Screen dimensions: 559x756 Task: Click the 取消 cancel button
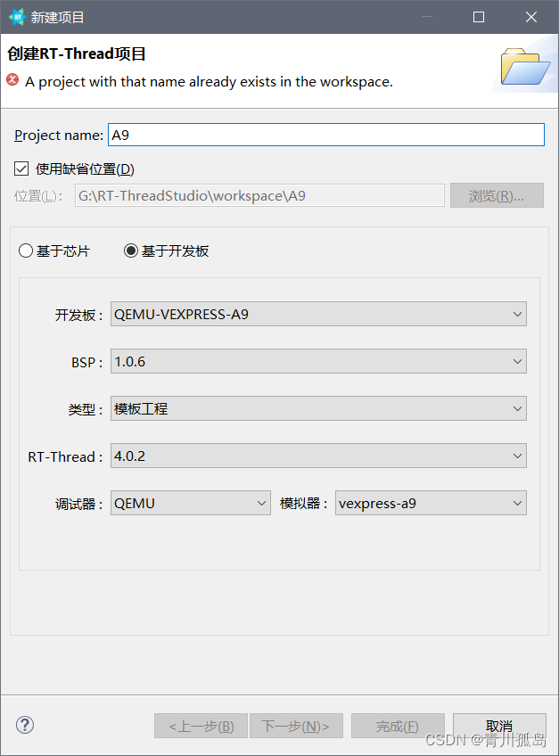tap(499, 726)
